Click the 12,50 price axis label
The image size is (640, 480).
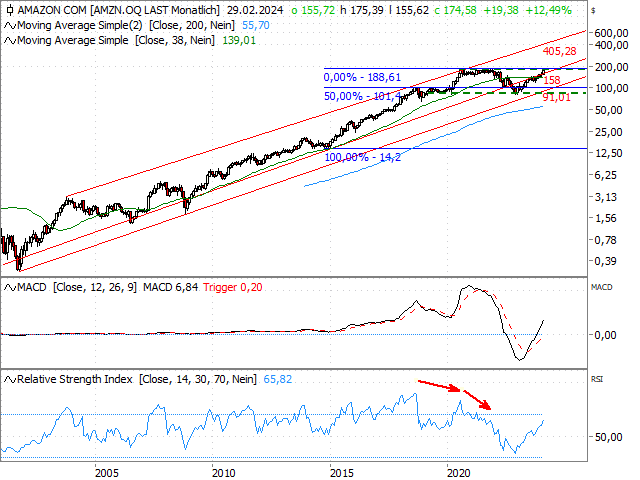click(x=609, y=153)
